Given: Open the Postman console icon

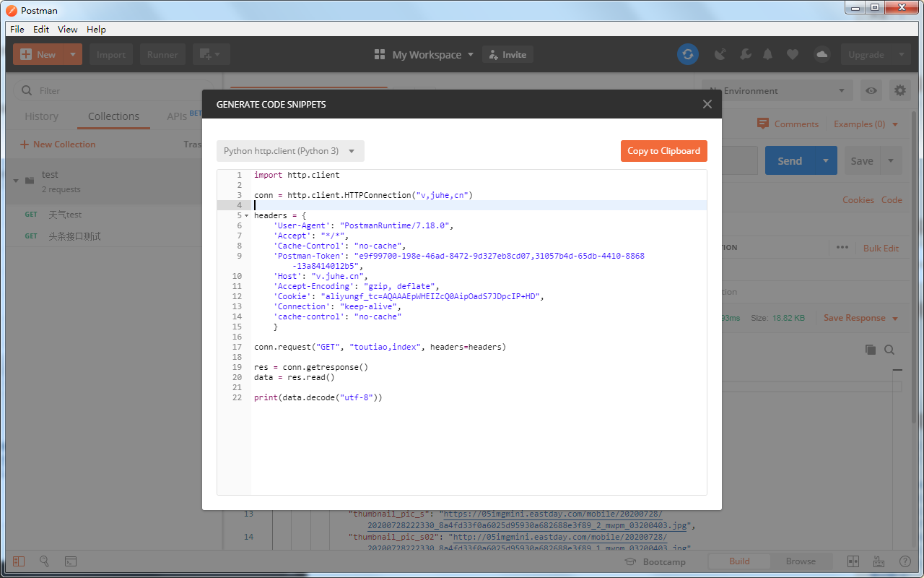Looking at the screenshot, I should point(71,561).
